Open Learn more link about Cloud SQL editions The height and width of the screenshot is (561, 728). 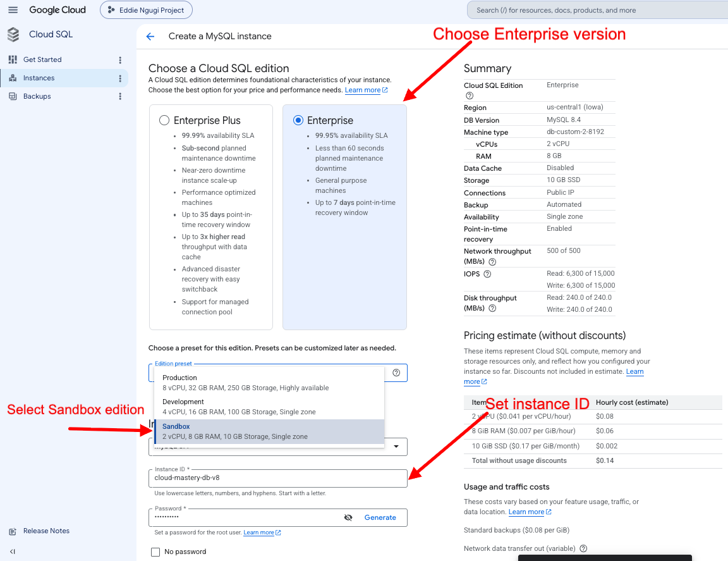[366, 90]
